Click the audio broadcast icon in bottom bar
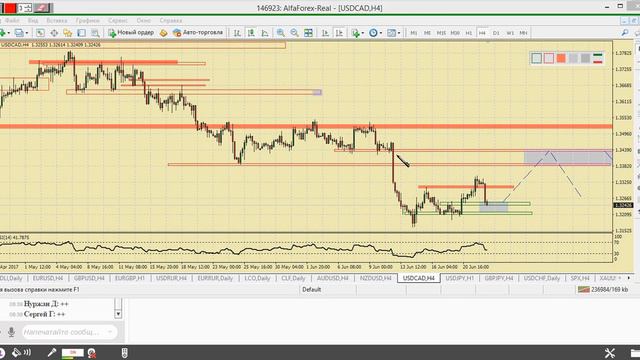This screenshot has height=360, width=640. point(21,353)
